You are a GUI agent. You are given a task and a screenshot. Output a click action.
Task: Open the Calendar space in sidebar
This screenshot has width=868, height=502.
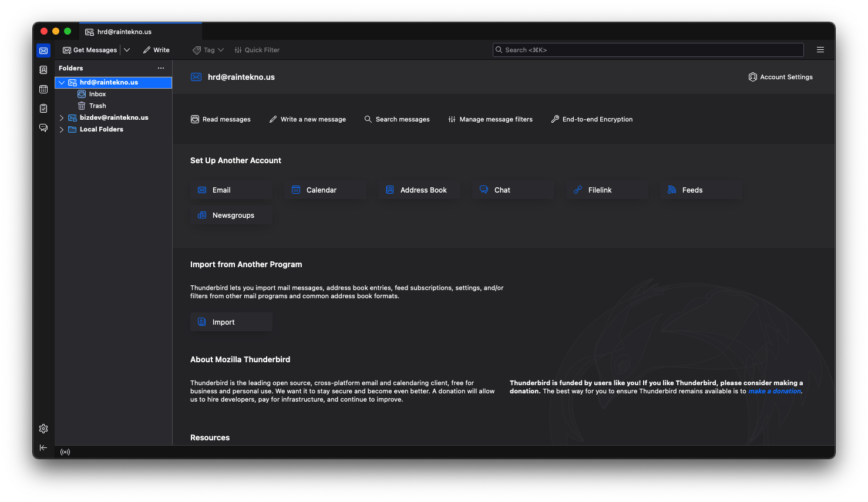[43, 89]
